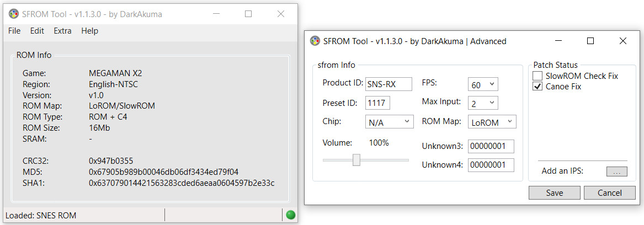644x225 pixels.
Task: Open the FPS dropdown
Action: click(x=483, y=84)
